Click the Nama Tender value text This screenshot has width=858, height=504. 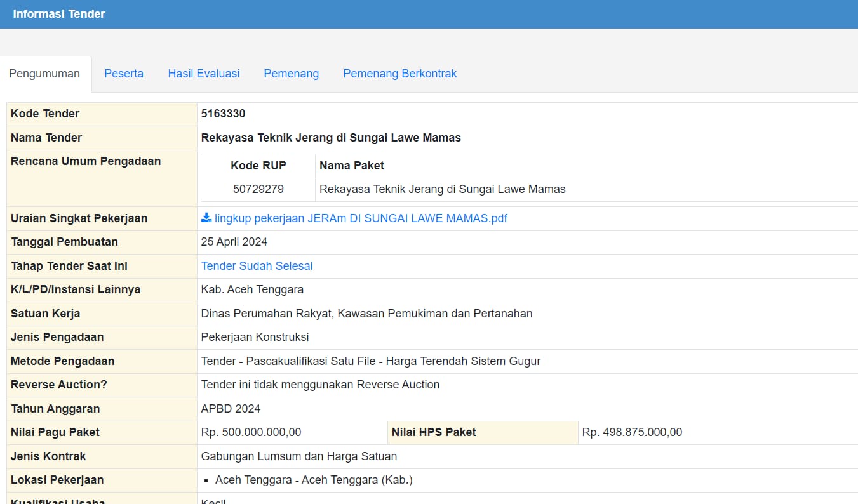tap(331, 138)
